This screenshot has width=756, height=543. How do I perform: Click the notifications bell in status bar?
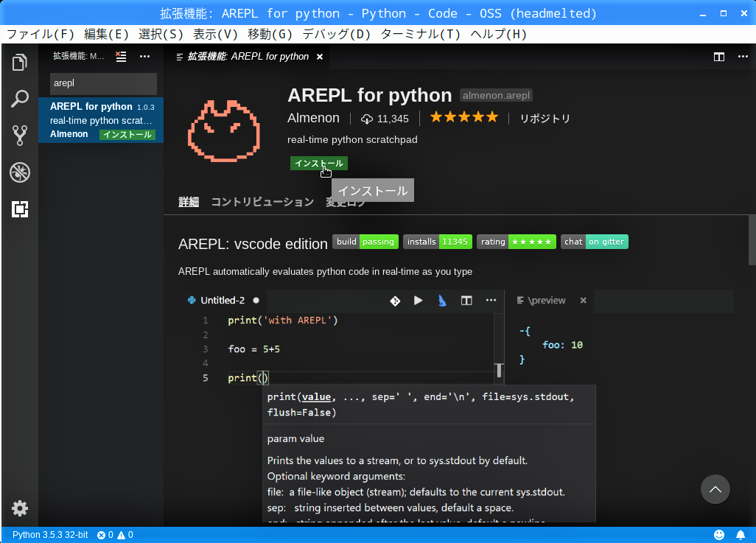741,534
